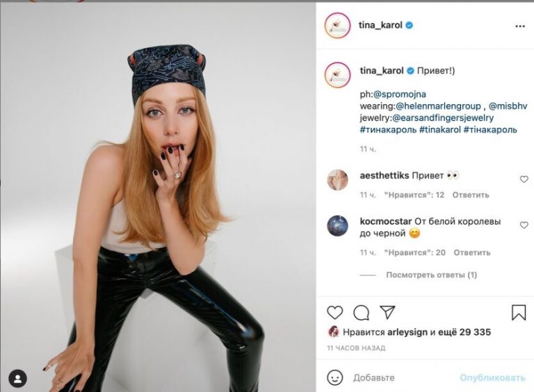
Task: Click tagged people icon on photo
Action: click(x=17, y=378)
